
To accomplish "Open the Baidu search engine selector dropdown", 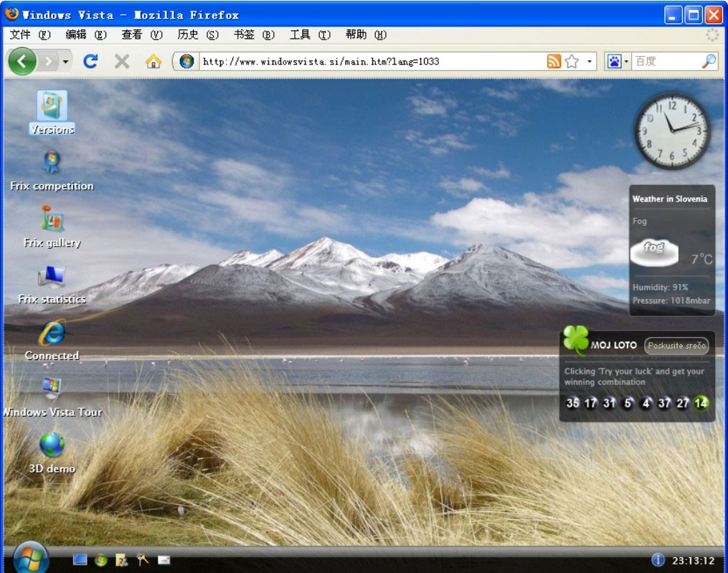I will [626, 61].
